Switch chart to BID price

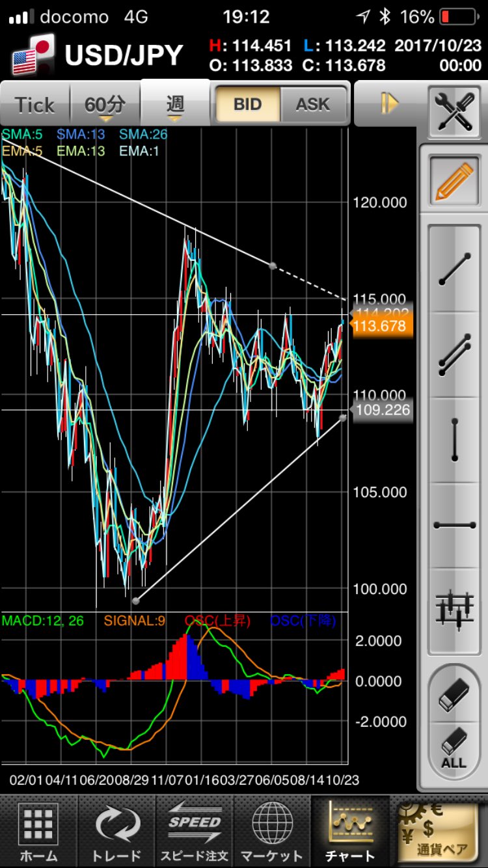[x=248, y=104]
